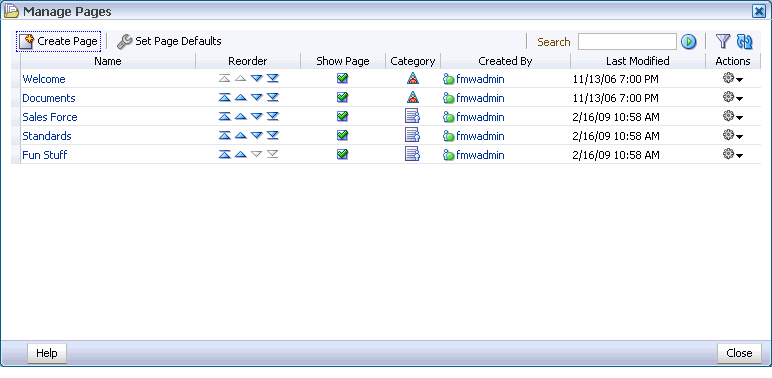Click the category icon for Welcome
The height and width of the screenshot is (378, 772).
point(413,78)
